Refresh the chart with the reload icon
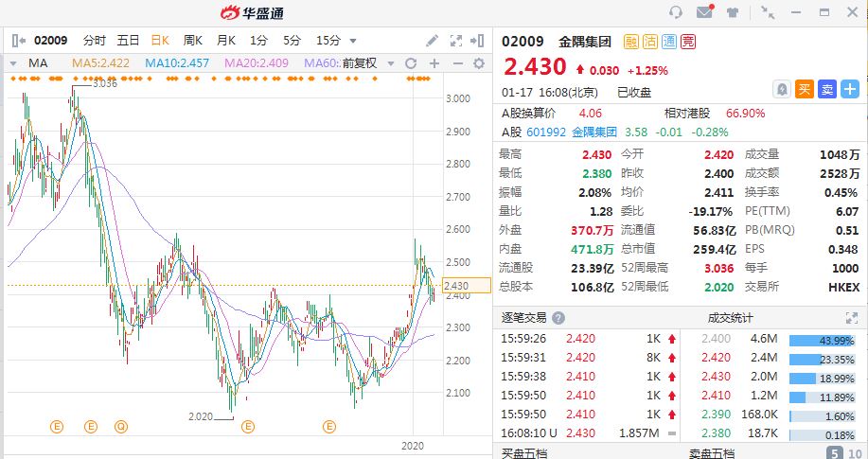This screenshot has width=868, height=459. tap(410, 63)
